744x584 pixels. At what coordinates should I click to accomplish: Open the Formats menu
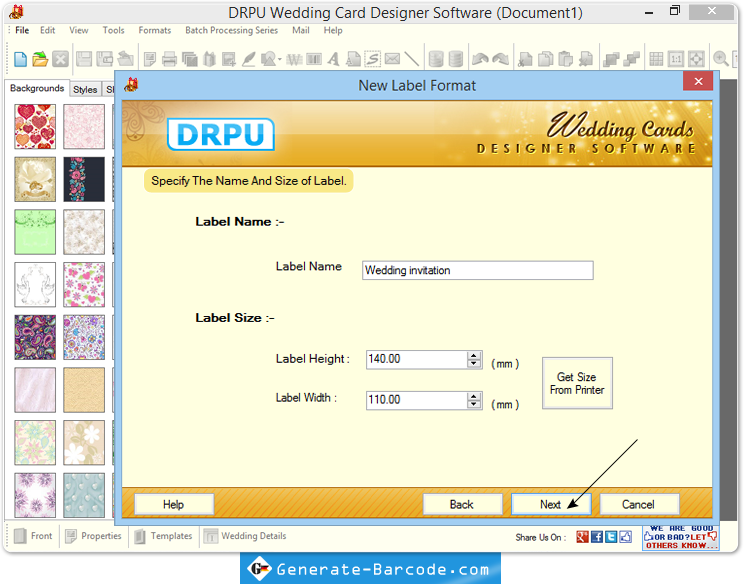155,30
